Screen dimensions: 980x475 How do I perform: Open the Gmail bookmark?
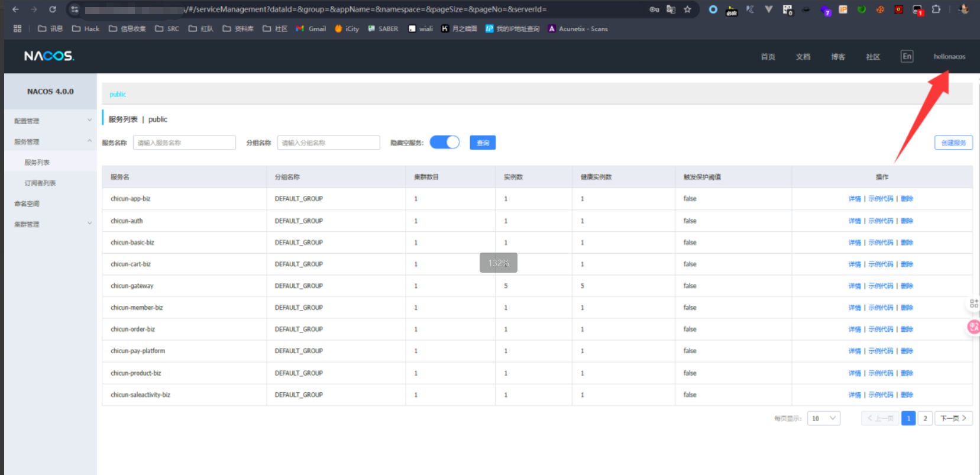coord(311,28)
